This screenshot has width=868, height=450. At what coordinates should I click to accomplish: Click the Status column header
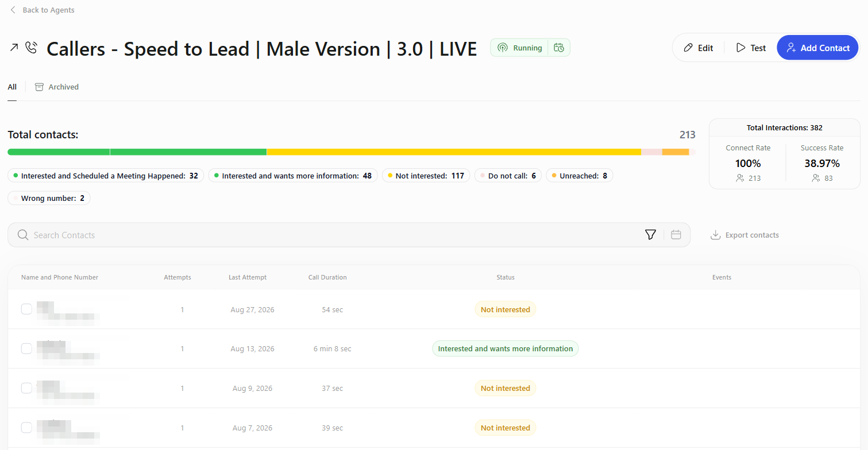pyautogui.click(x=506, y=277)
